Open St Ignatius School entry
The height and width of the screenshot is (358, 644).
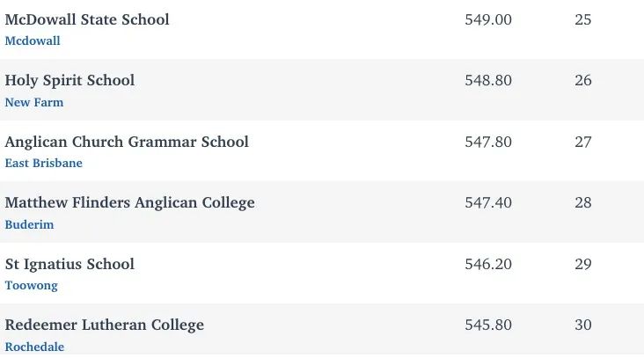70,264
